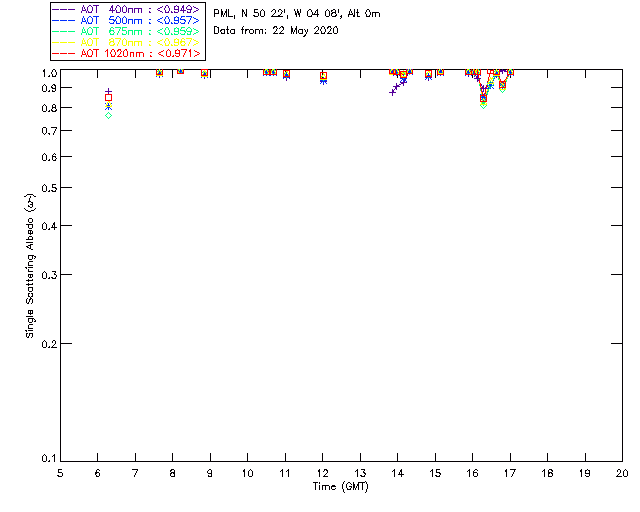Click the x-axis tick label 20
640x512 pixels.
[x=622, y=473]
